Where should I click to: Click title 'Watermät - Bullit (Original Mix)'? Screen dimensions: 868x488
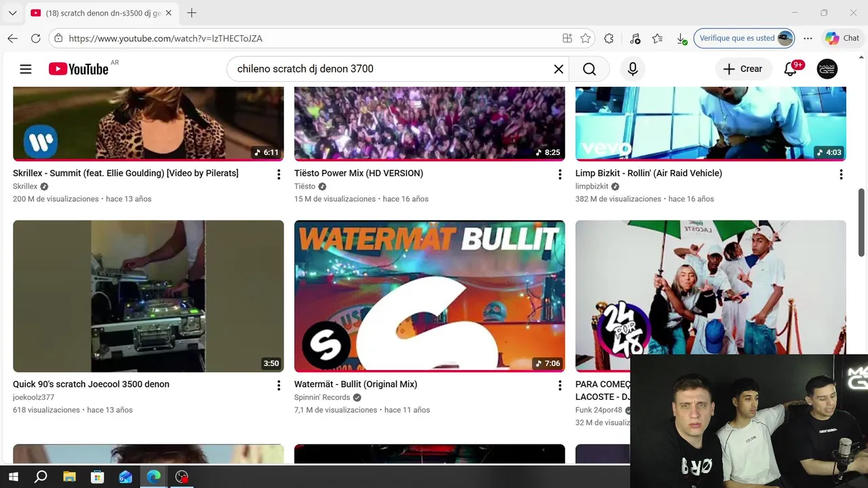(x=355, y=384)
